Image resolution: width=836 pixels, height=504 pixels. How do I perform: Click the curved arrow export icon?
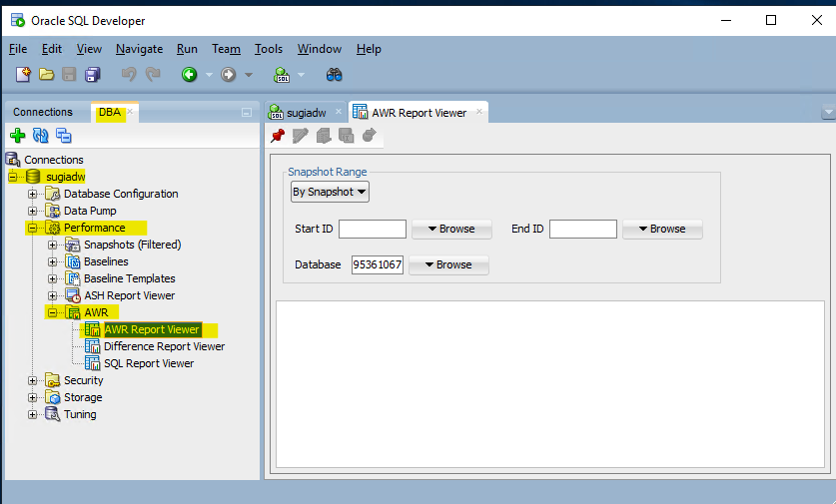coord(369,136)
